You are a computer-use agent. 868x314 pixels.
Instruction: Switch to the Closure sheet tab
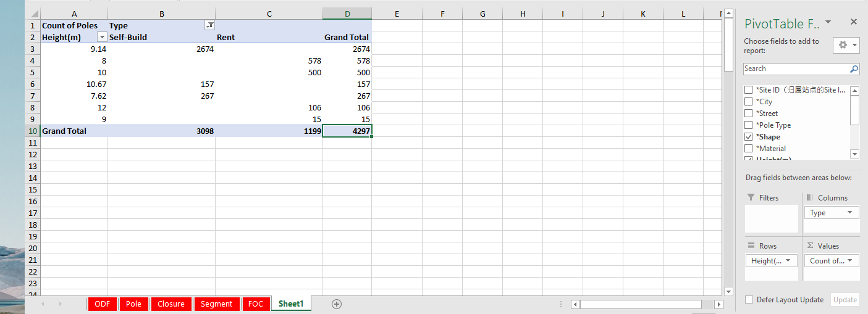pyautogui.click(x=171, y=304)
